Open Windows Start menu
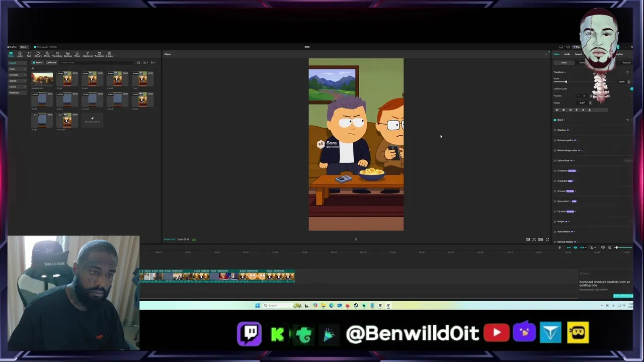Screen dimensions: 644x362 tap(257, 305)
